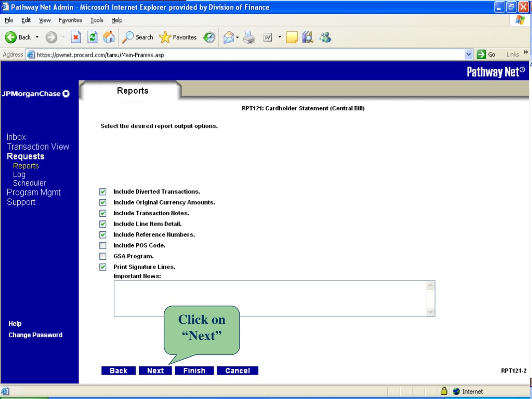
Task: Click the Internet zone globe icon
Action: [x=456, y=391]
